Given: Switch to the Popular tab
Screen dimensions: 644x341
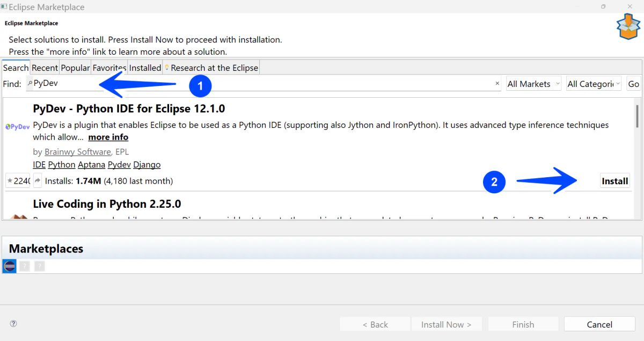Looking at the screenshot, I should (75, 68).
